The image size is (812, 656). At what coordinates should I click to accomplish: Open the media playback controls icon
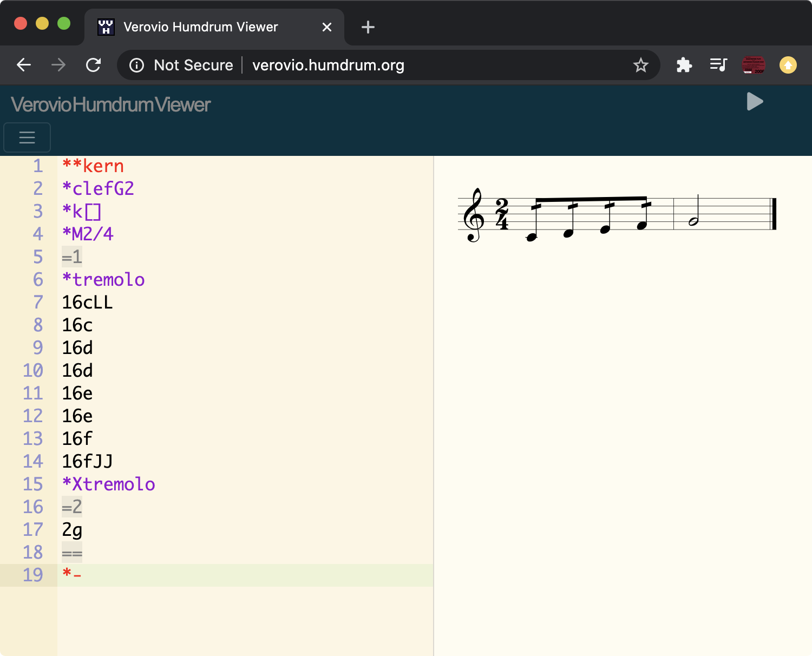click(718, 65)
